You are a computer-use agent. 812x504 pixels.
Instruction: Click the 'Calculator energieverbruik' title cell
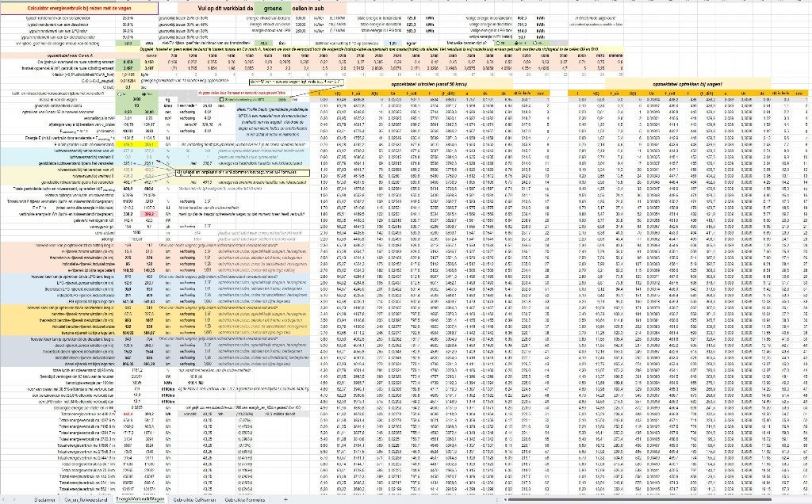click(79, 8)
